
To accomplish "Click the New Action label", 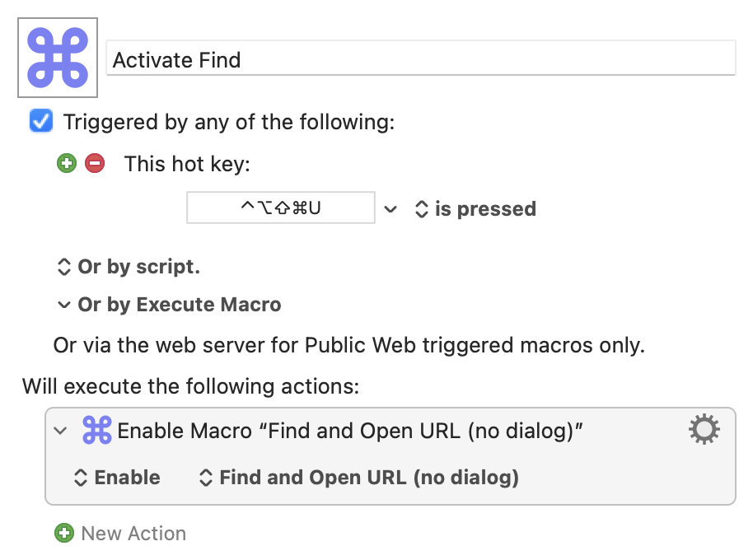I will click(x=133, y=533).
